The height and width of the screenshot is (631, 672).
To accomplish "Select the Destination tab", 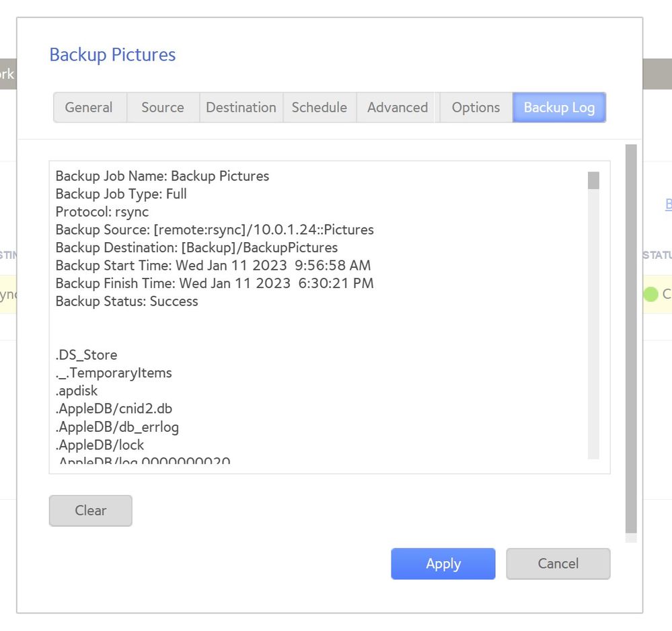I will tap(241, 108).
